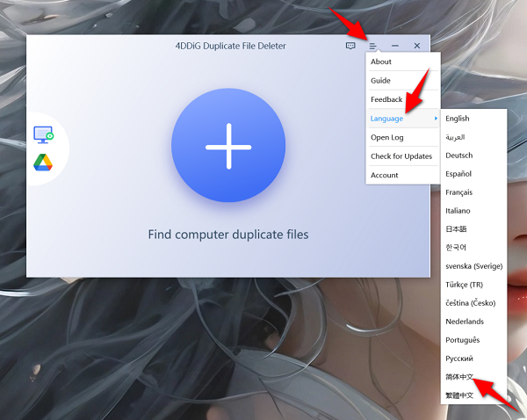The image size is (527, 420).
Task: Open the Account menu entry
Action: [403, 175]
